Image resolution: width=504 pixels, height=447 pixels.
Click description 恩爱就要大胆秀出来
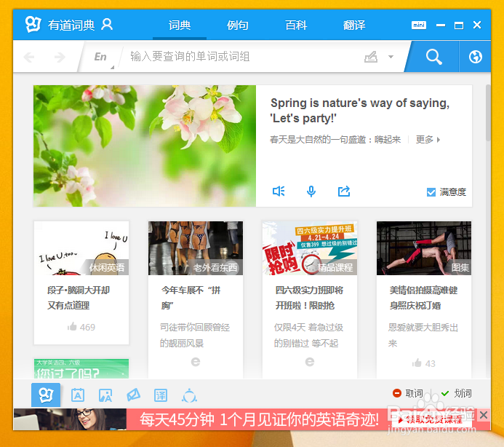[x=423, y=336]
